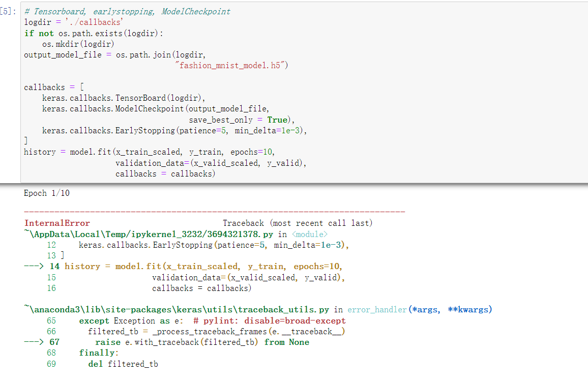Click 'error_handler' function name in traceback
This screenshot has width=588, height=380.
[377, 310]
